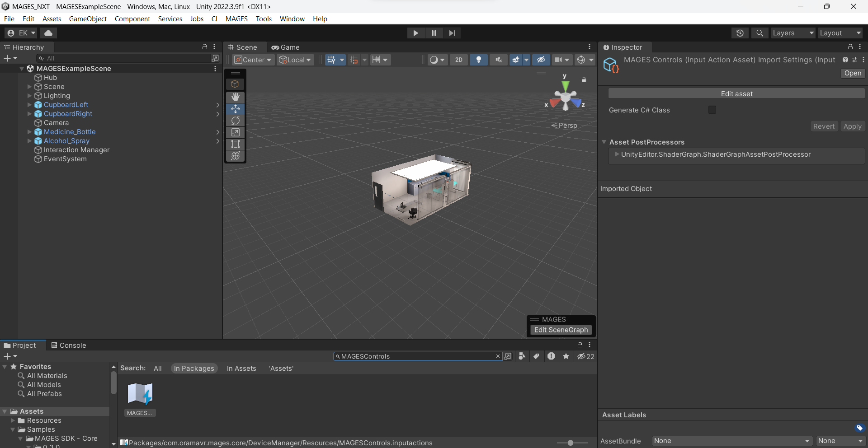Screen dimensions: 868x448
Task: Click the Edit asset button
Action: [736, 93]
